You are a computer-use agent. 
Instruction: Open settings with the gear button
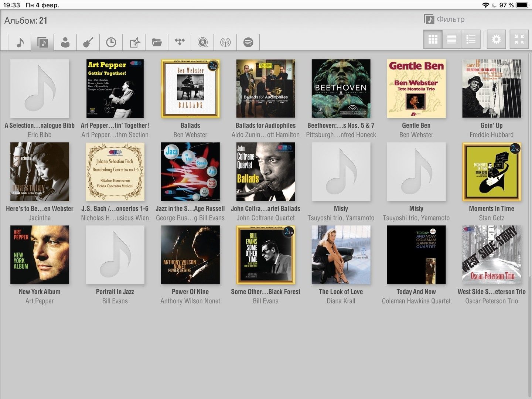pyautogui.click(x=496, y=39)
